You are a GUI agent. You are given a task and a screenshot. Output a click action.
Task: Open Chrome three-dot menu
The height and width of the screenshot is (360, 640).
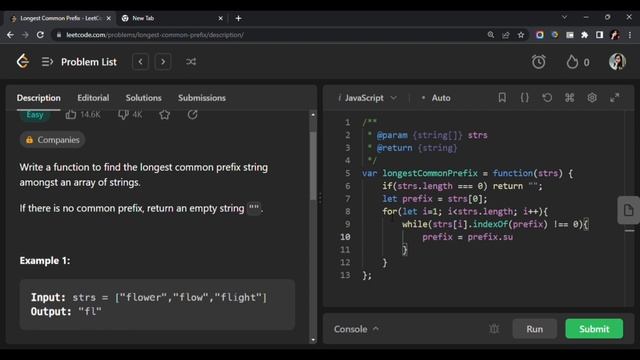[630, 35]
